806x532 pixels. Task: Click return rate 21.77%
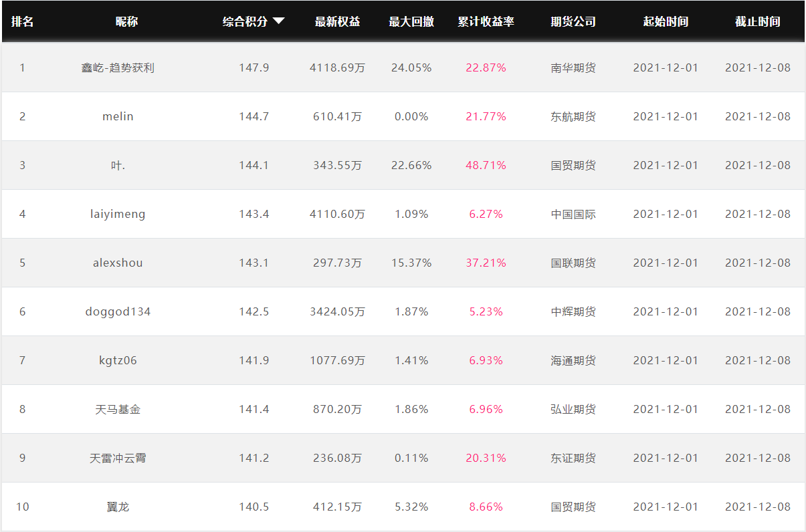click(486, 116)
